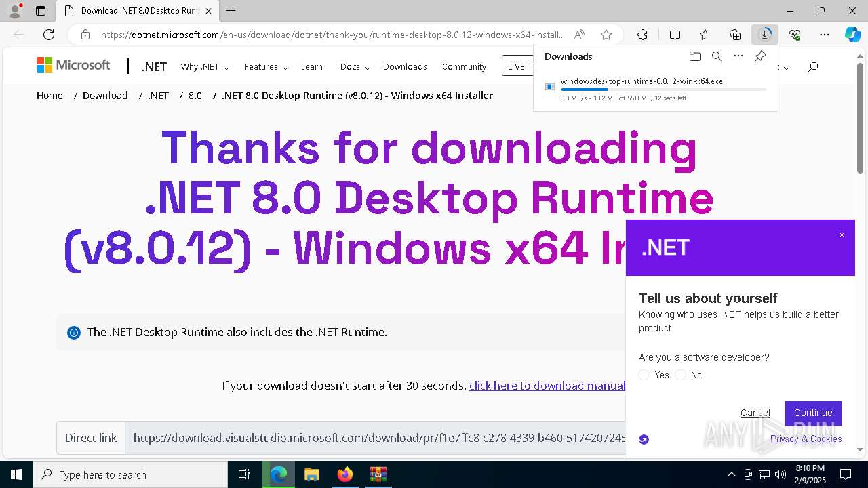Image resolution: width=868 pixels, height=488 pixels.
Task: Open Collections icon in toolbar
Action: [x=735, y=35]
